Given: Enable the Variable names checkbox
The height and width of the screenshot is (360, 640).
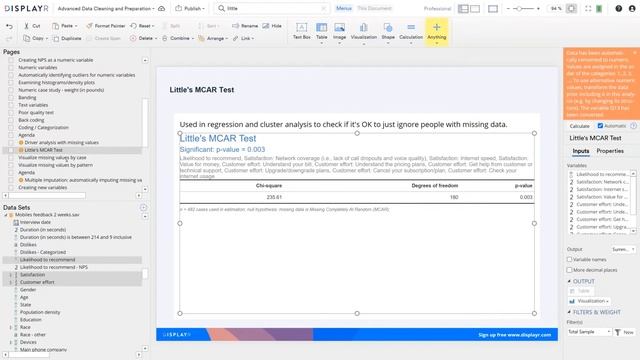Looking at the screenshot, I should (569, 260).
